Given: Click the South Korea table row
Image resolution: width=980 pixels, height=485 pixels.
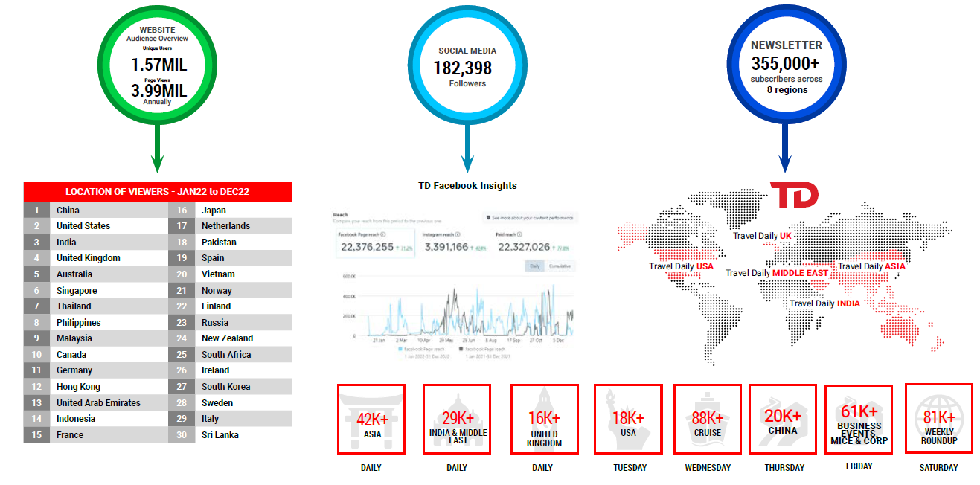Looking at the screenshot, I should pyautogui.click(x=231, y=387).
